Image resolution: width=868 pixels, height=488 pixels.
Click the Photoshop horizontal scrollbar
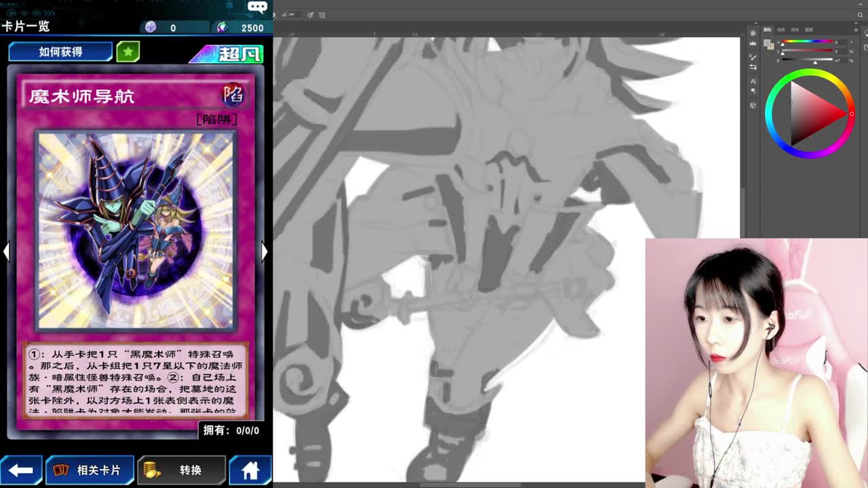[471, 484]
